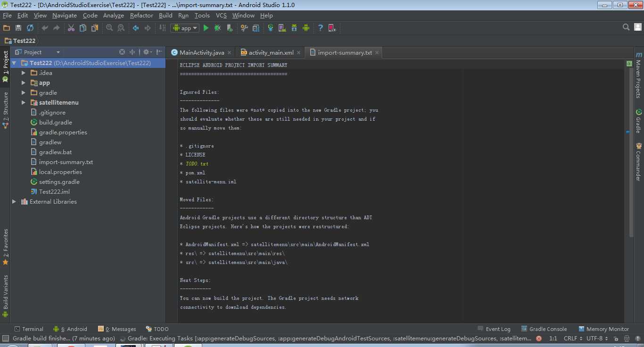Open the Maven Projects side panel
The image size is (644, 347).
(638, 76)
